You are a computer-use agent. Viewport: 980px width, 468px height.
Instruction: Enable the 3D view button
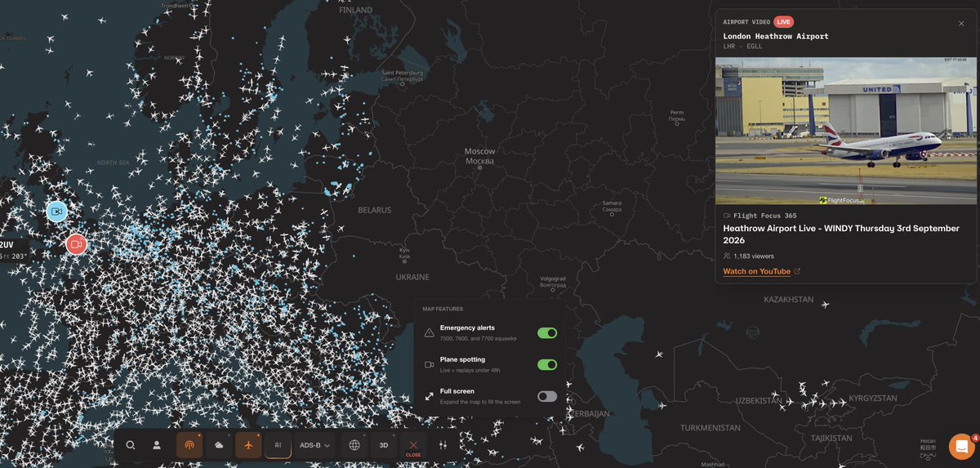(384, 445)
